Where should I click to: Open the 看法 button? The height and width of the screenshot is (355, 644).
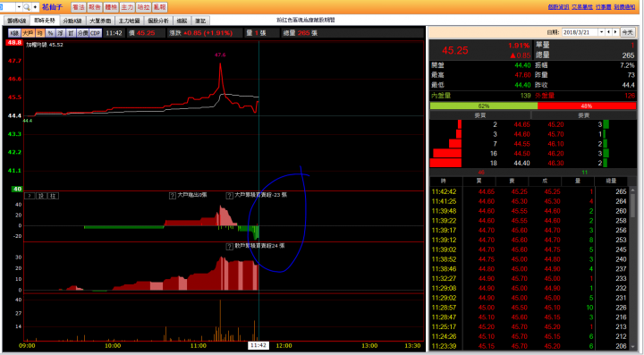(79, 7)
